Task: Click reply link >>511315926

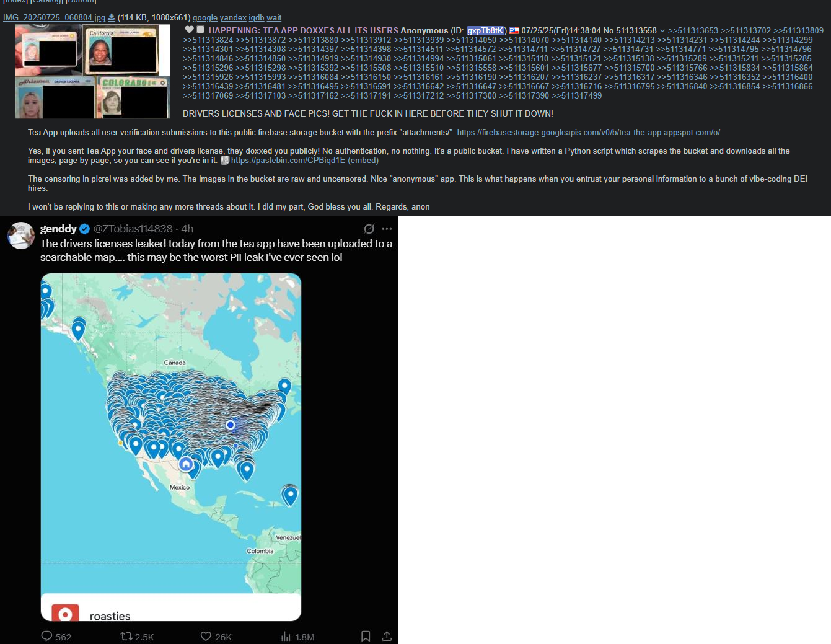Action: tap(208, 77)
